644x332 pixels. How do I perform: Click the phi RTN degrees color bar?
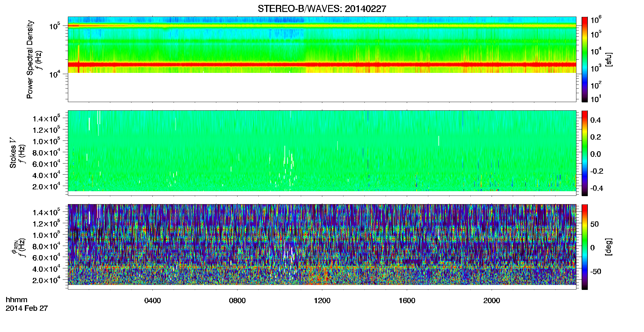585,247
